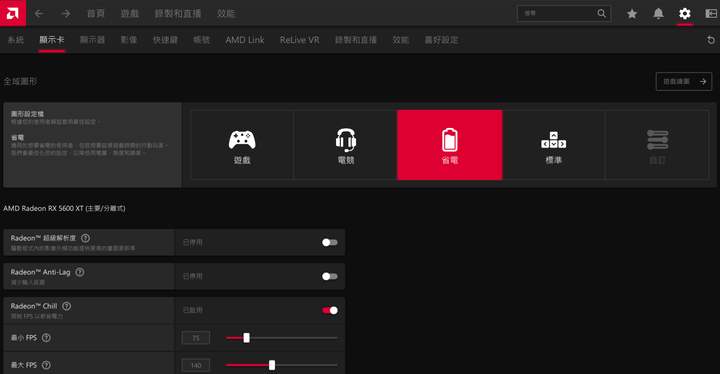The height and width of the screenshot is (374, 720).
Task: Select the 標準 keyboard profile
Action: click(x=553, y=145)
